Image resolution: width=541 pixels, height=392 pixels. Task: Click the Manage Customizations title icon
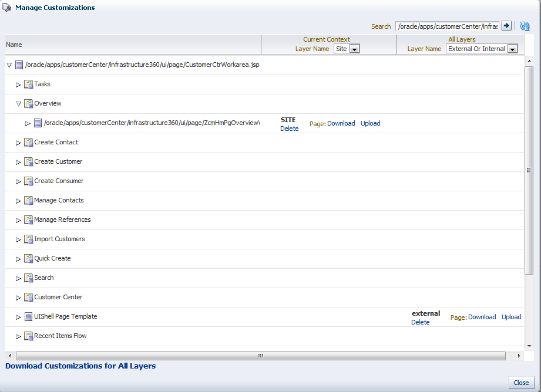coord(7,7)
